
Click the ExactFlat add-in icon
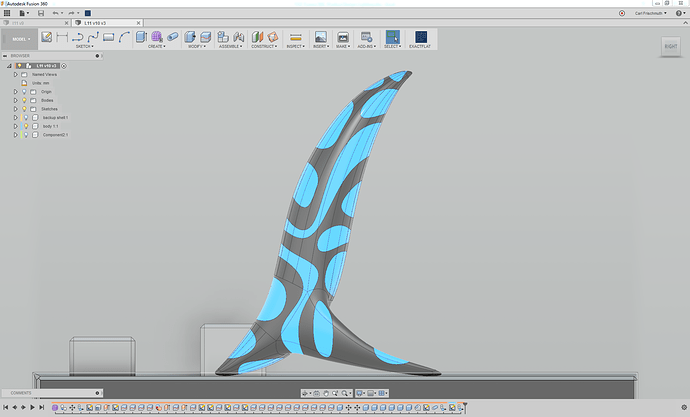coord(421,37)
